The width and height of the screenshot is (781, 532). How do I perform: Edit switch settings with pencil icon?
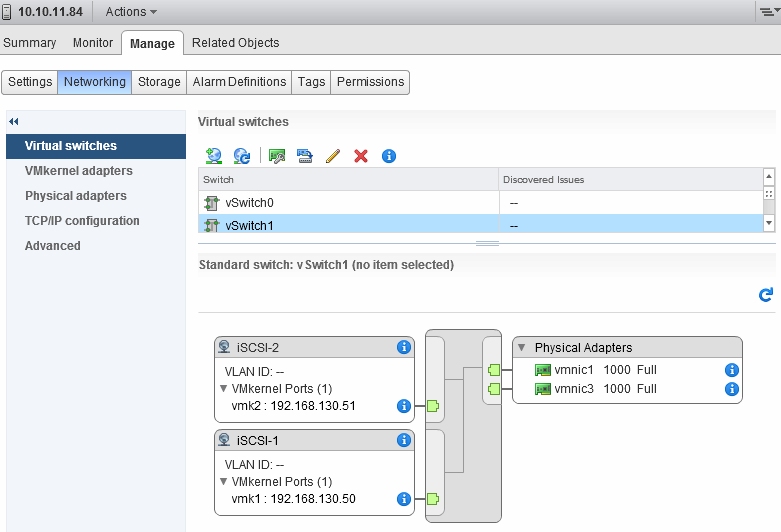coord(333,156)
